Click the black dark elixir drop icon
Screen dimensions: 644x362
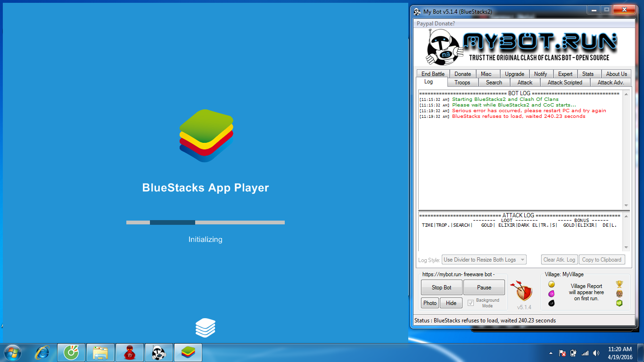tap(551, 303)
